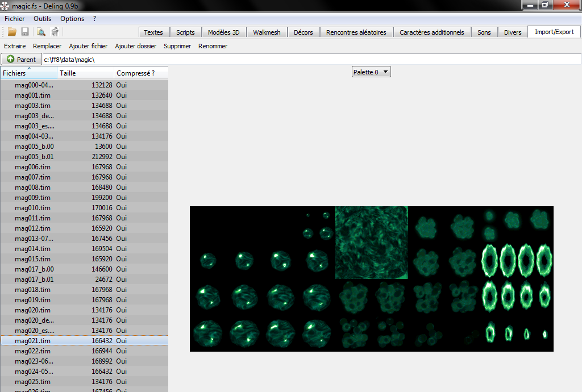Image resolution: width=582 pixels, height=392 pixels.
Task: Select file mag005_b.00 in the list
Action: click(84, 147)
